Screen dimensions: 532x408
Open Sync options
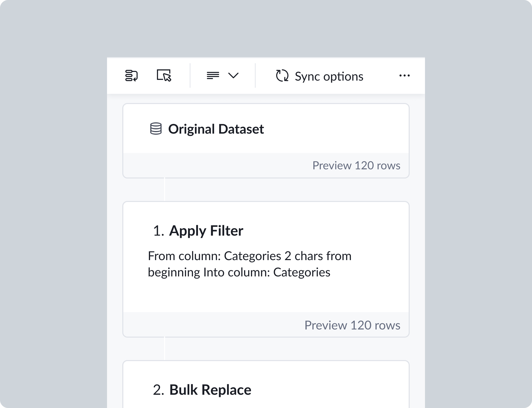[329, 76]
